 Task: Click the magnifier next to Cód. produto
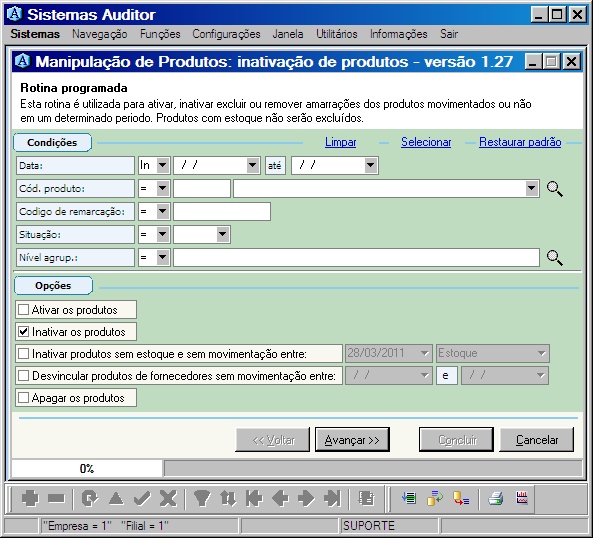(x=555, y=189)
